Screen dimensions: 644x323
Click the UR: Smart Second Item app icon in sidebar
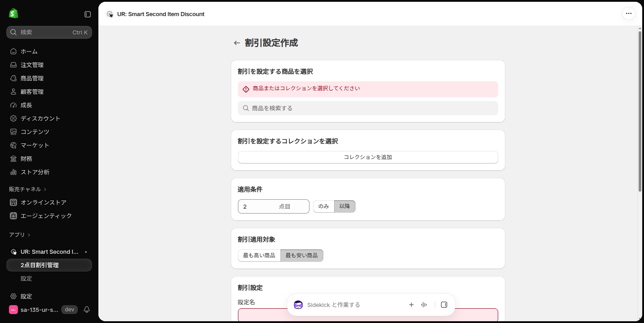coord(13,252)
